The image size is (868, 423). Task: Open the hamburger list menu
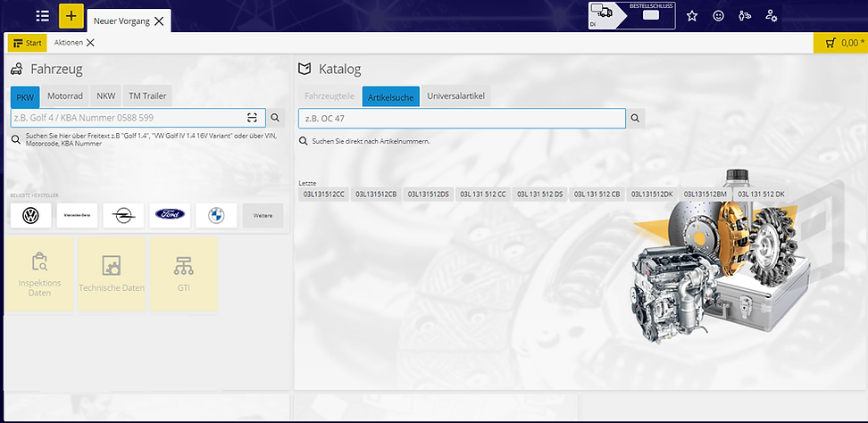pos(42,16)
